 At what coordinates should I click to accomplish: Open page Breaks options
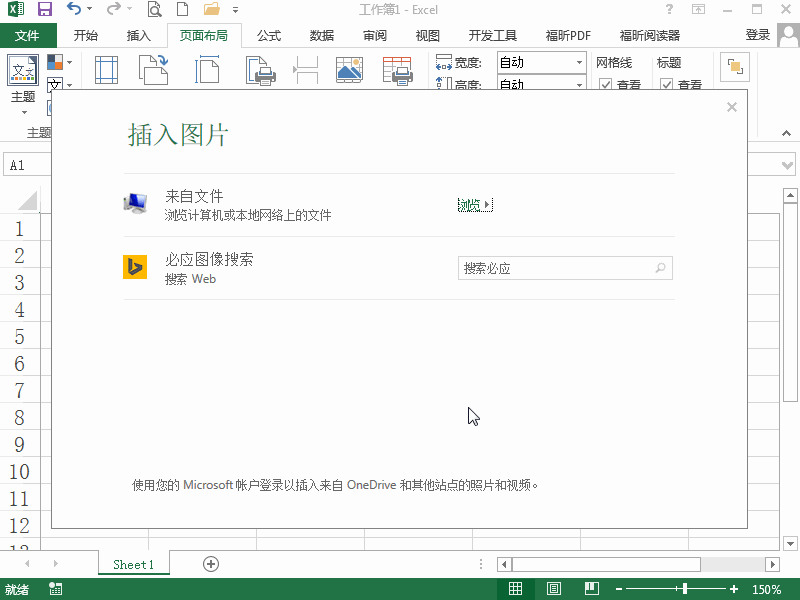tap(306, 70)
